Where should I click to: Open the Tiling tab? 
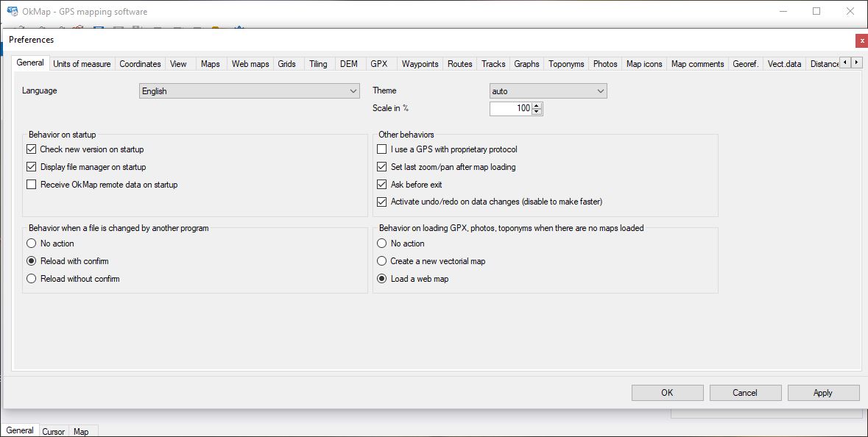318,64
